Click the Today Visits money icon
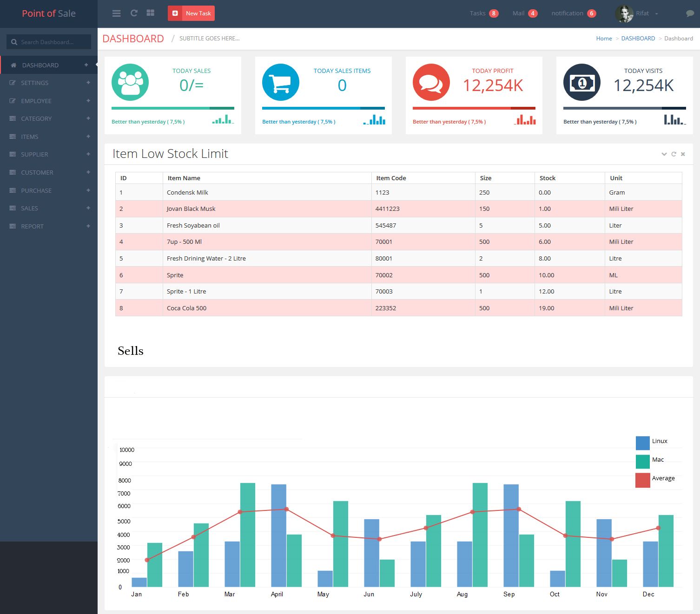This screenshot has width=700, height=614. [582, 82]
